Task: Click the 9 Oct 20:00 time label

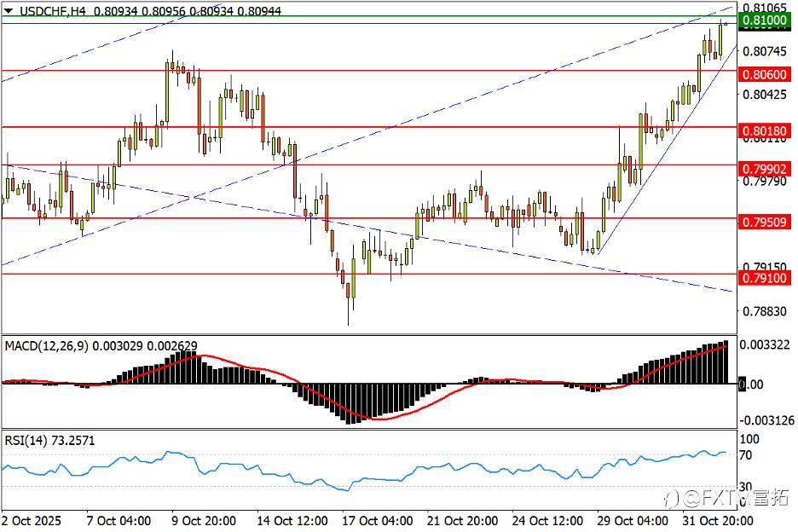Action: [204, 521]
